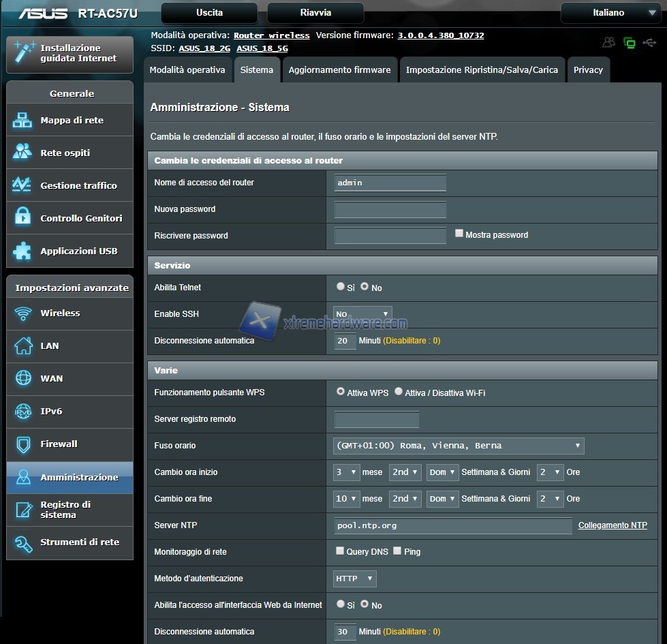Open Rete ospiti guest network icon

pyautogui.click(x=22, y=153)
